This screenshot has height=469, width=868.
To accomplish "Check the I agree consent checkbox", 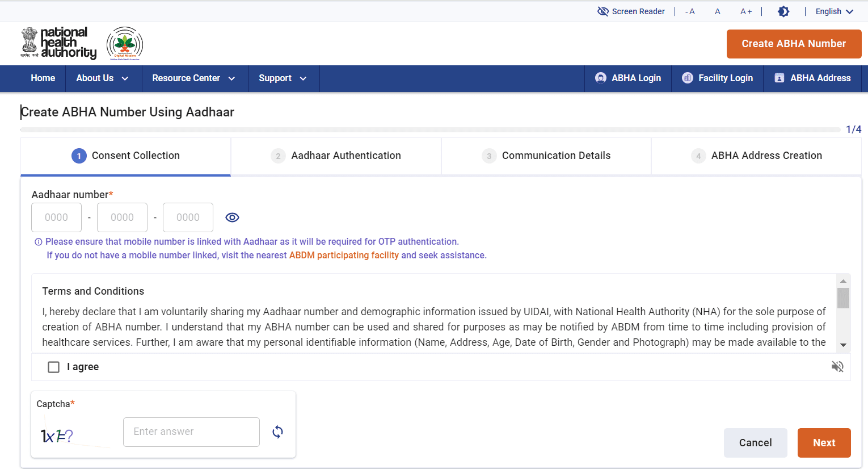I will (x=53, y=367).
